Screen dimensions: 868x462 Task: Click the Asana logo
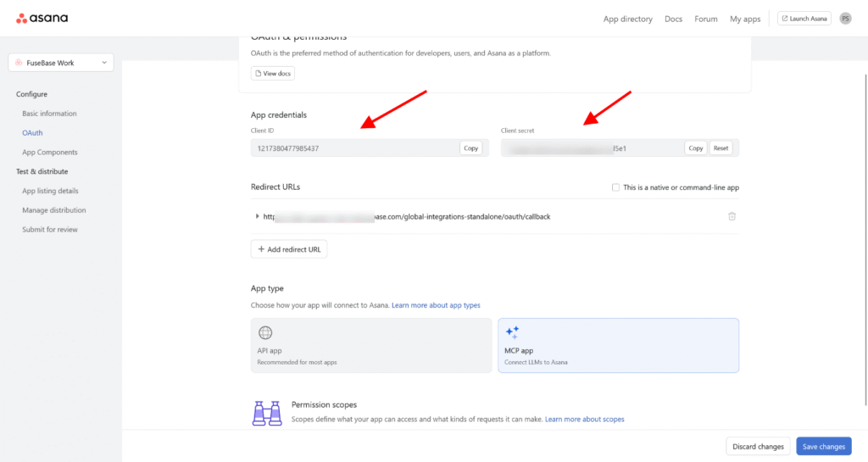pos(42,19)
